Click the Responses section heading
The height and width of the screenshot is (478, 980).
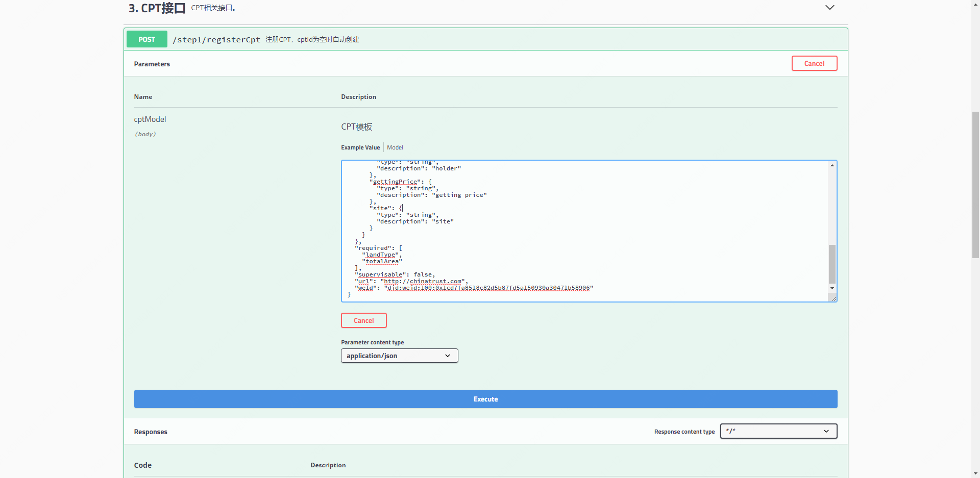151,432
